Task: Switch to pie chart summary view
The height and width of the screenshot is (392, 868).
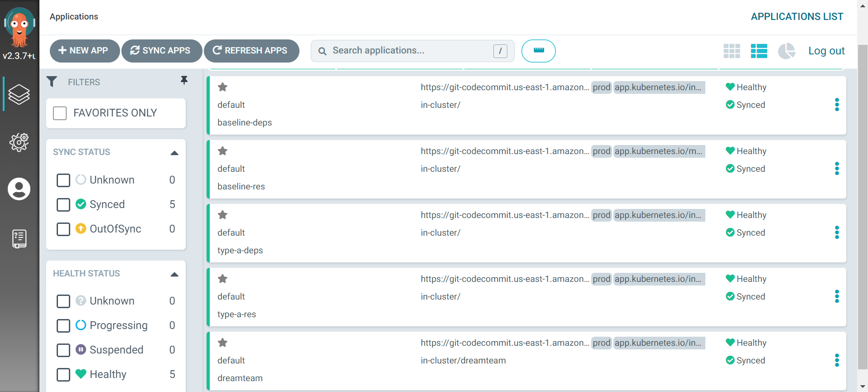Action: 786,51
